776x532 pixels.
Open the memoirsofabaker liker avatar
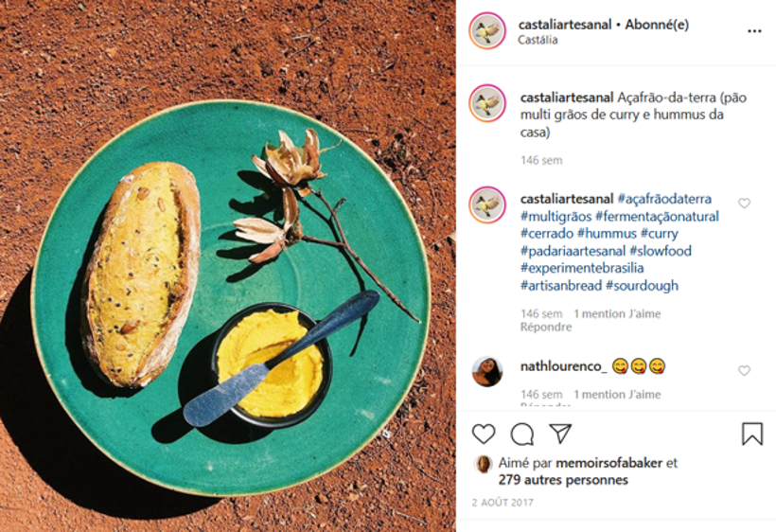tap(483, 464)
